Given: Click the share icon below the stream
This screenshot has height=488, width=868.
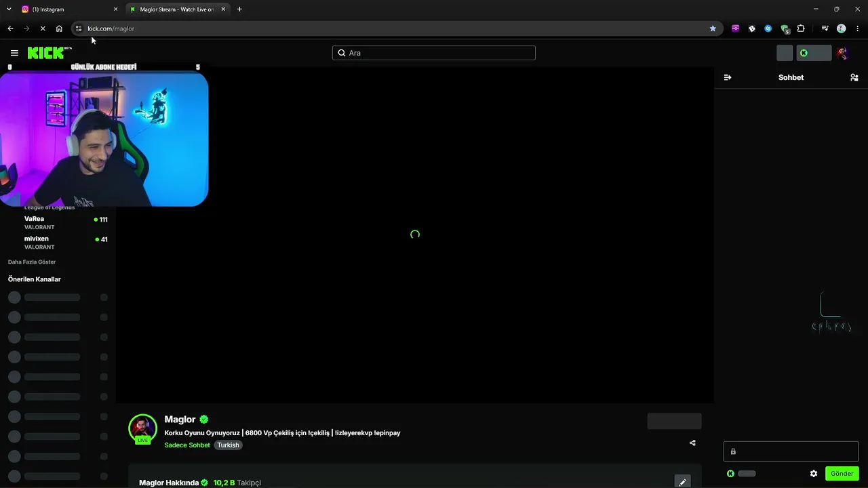Looking at the screenshot, I should [692, 443].
